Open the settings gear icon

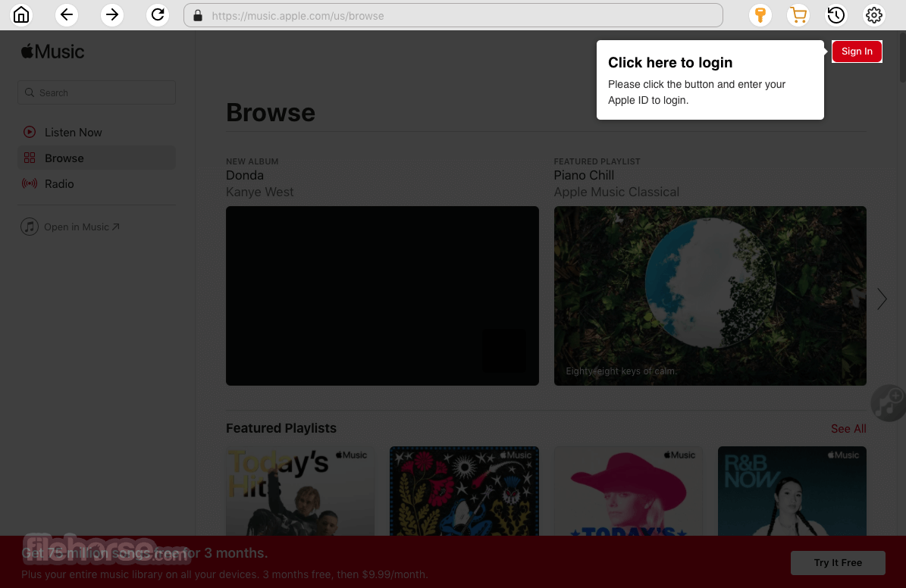click(874, 15)
